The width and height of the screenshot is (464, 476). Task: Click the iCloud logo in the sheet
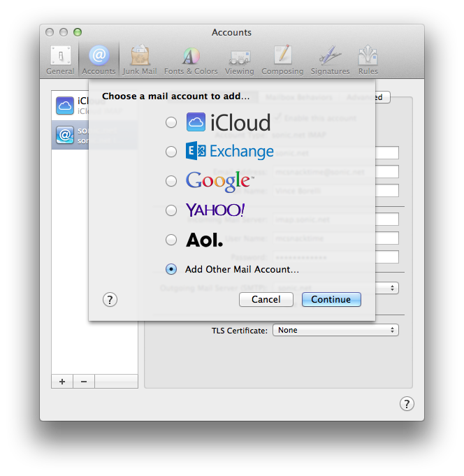[x=229, y=122]
